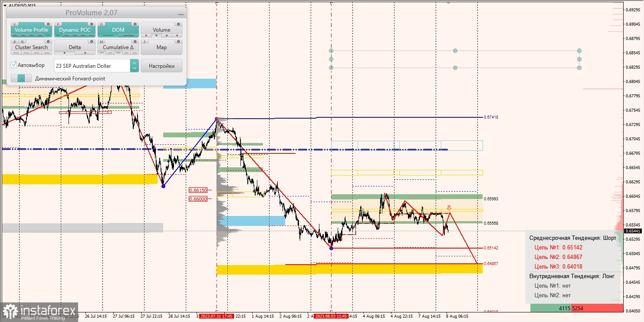Expand the AUDUSD,M15 chart title arrow
The height and width of the screenshot is (322, 644).
tap(5, 5)
